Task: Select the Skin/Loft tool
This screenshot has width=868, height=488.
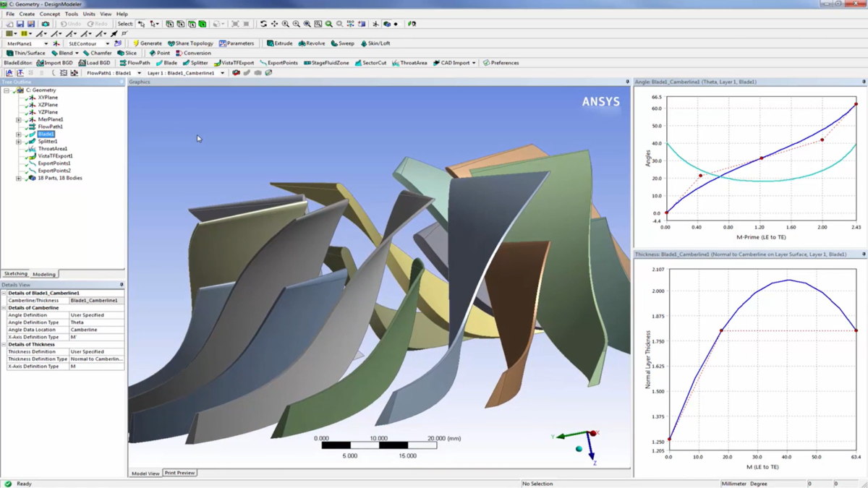Action: 375,43
